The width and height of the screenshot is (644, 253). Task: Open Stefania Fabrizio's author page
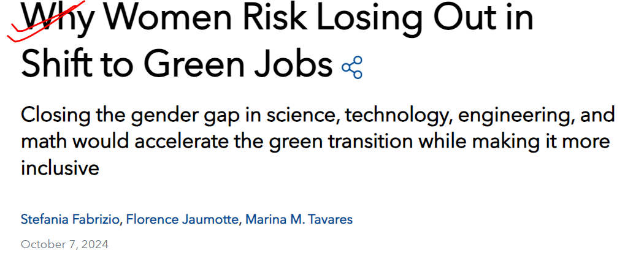[x=70, y=219]
